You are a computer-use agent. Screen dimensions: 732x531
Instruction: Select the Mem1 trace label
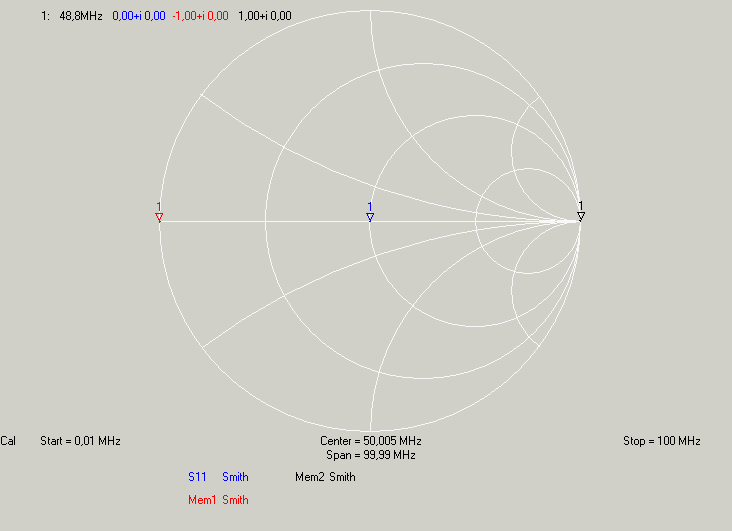[x=202, y=500]
